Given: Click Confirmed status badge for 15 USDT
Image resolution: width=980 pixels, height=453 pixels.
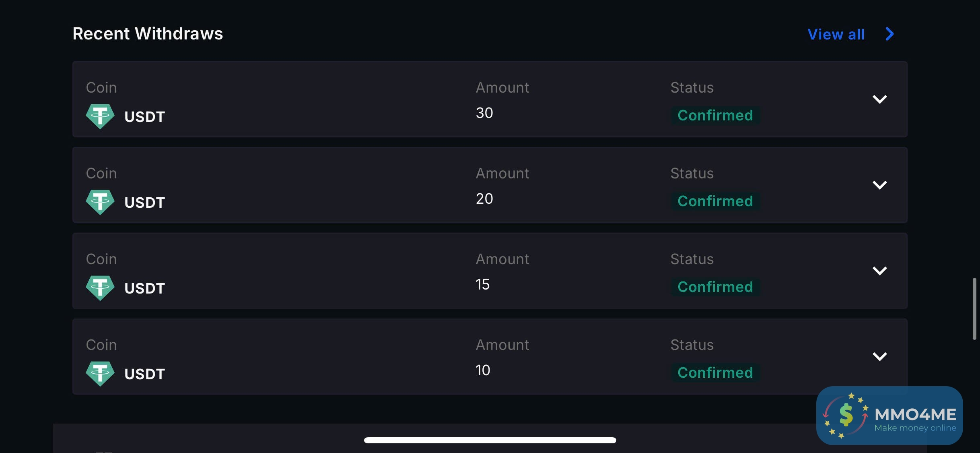Looking at the screenshot, I should click(x=715, y=287).
